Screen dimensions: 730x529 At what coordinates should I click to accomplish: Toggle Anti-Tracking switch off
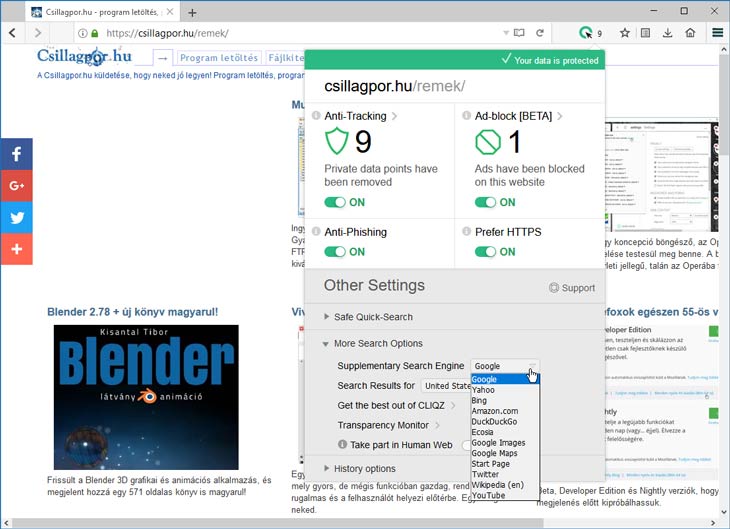335,202
